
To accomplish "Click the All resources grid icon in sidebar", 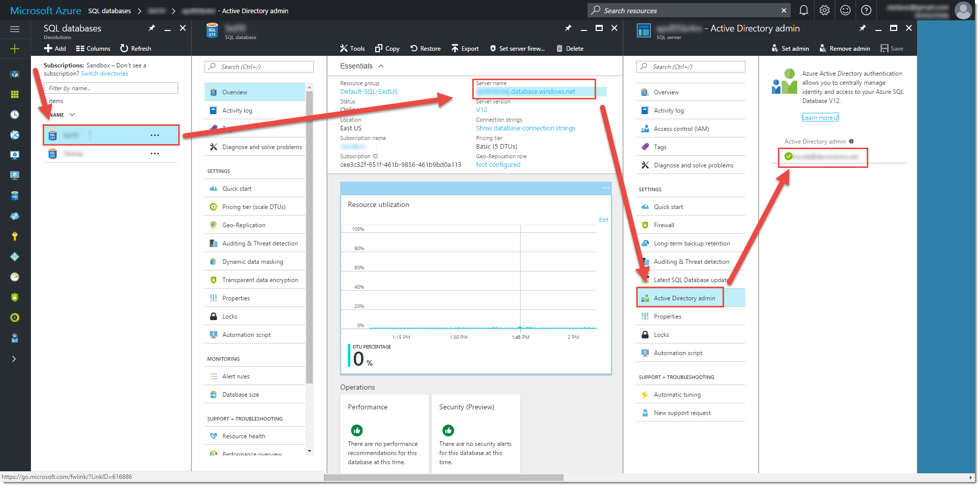I will (x=15, y=94).
